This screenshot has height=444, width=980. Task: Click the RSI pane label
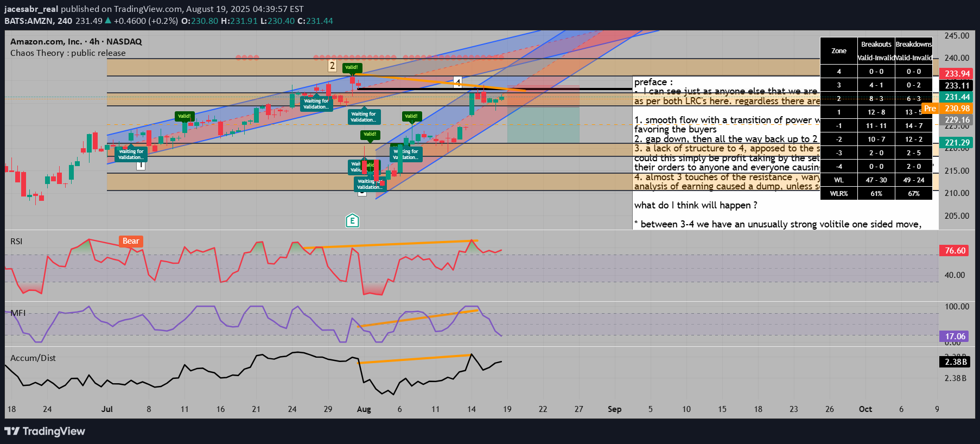pos(16,242)
